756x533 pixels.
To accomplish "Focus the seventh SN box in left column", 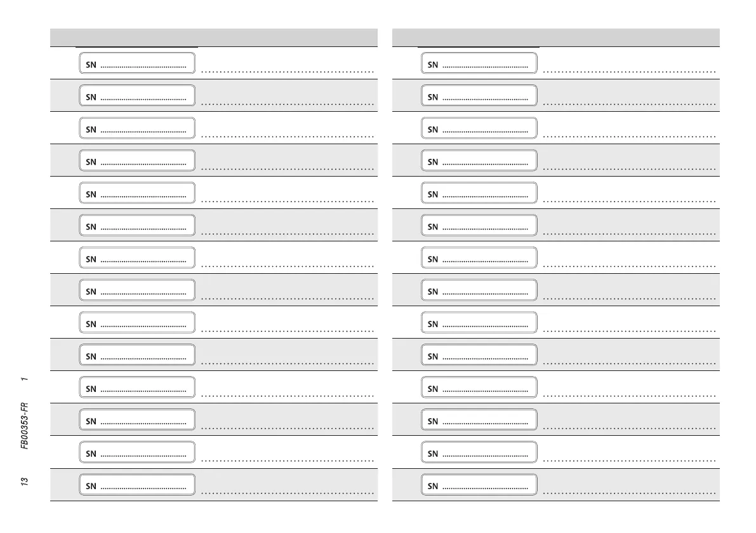I will click(x=136, y=258).
